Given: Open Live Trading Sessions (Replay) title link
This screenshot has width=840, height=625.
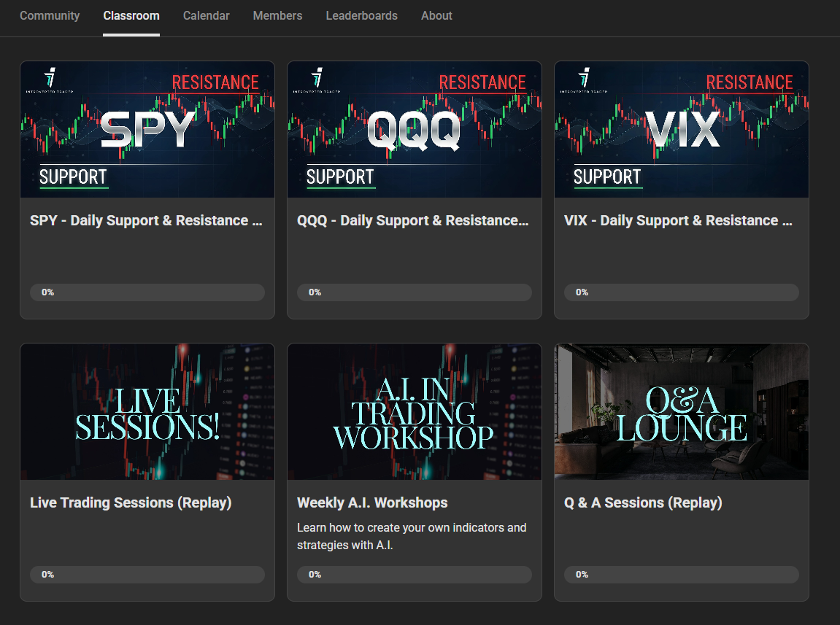Looking at the screenshot, I should (x=131, y=502).
